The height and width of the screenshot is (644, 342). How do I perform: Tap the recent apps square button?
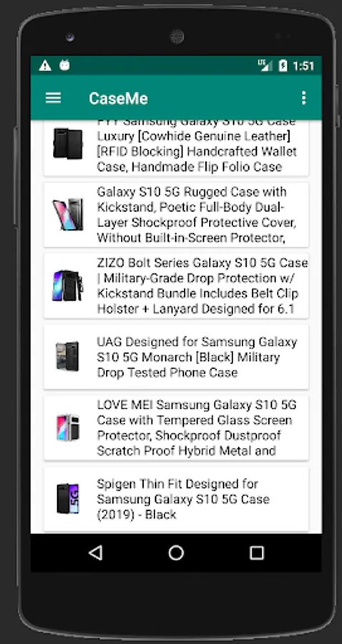point(257,553)
